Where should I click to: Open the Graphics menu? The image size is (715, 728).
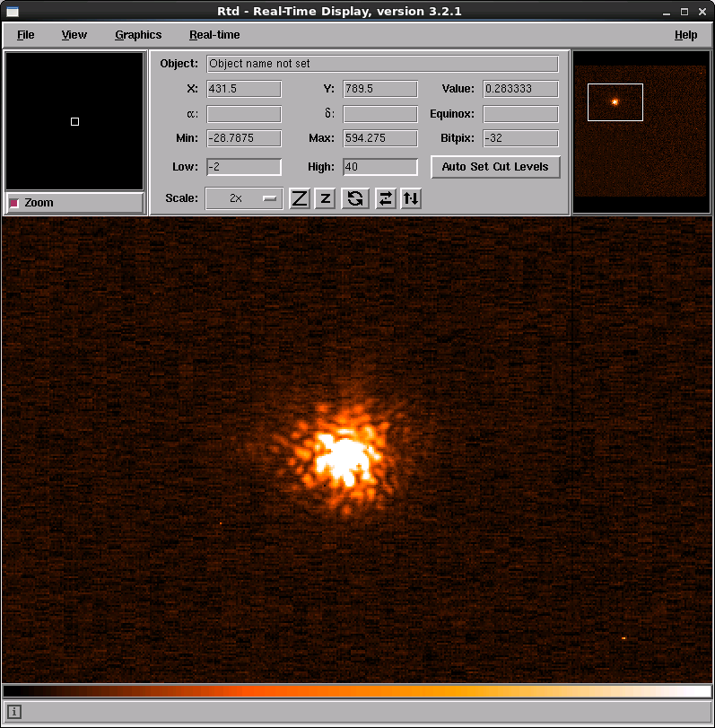click(x=138, y=35)
